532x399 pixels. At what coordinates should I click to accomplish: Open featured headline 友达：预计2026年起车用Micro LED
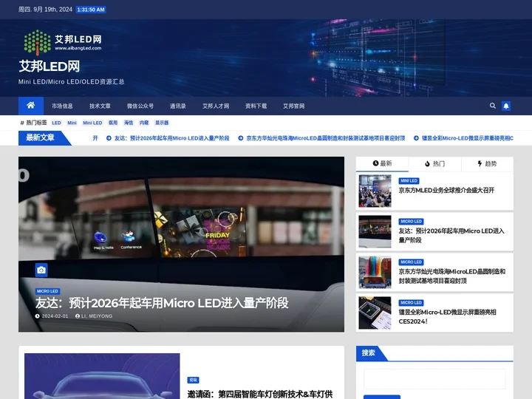point(162,303)
